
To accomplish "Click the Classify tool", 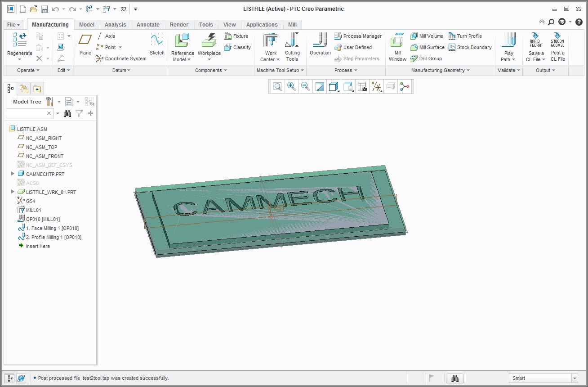I will coord(237,47).
